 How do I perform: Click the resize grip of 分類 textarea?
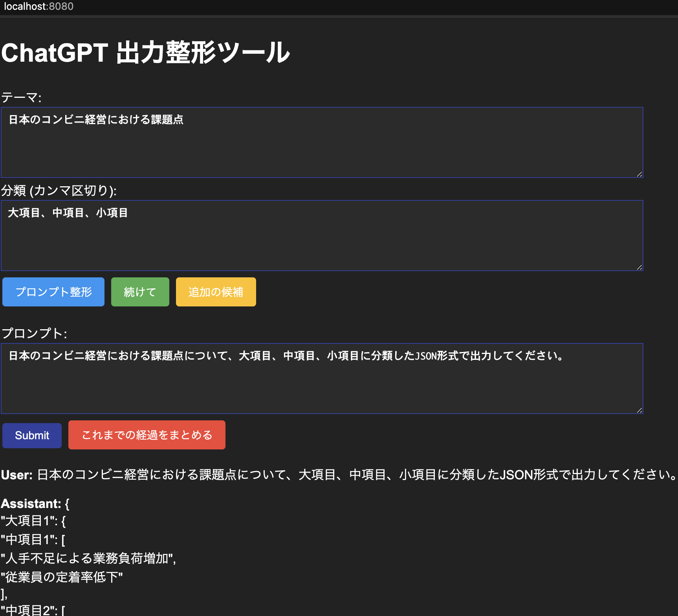point(639,267)
